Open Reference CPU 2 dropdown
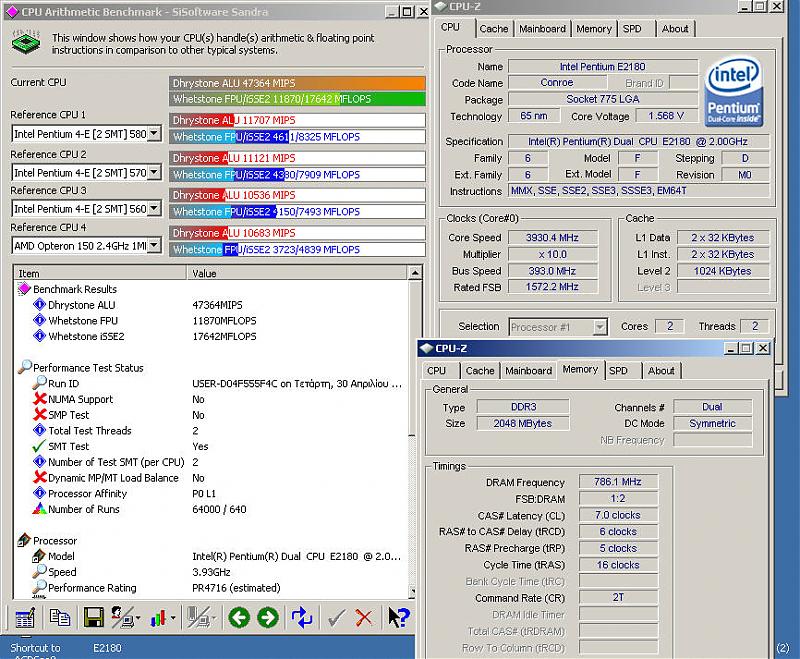The width and height of the screenshot is (800, 659). [x=154, y=172]
